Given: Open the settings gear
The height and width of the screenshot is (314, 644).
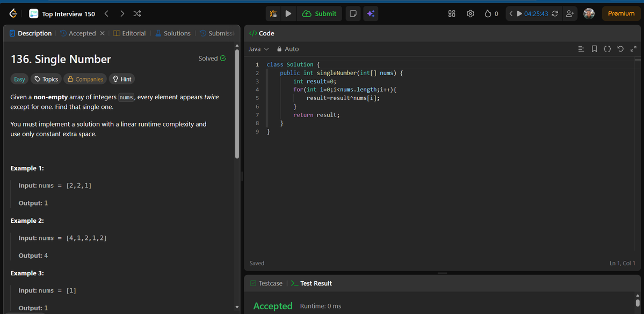Looking at the screenshot, I should pyautogui.click(x=471, y=13).
